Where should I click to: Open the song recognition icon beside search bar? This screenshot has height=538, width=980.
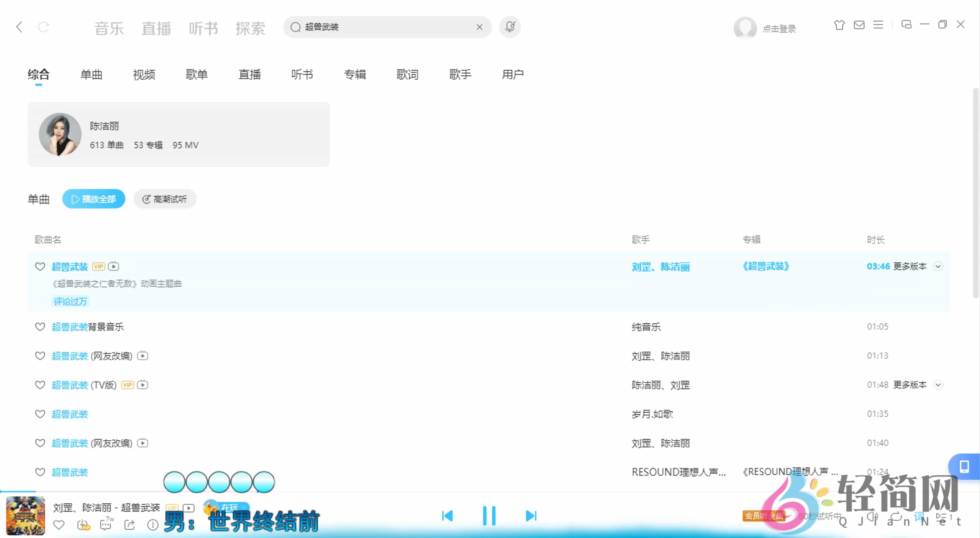(x=510, y=27)
